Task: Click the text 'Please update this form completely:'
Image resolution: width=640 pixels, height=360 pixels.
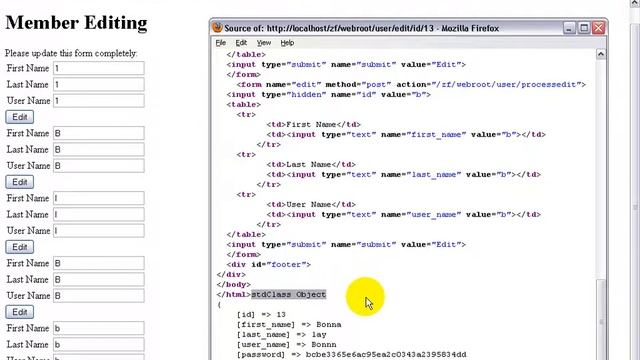Action: coord(71,53)
